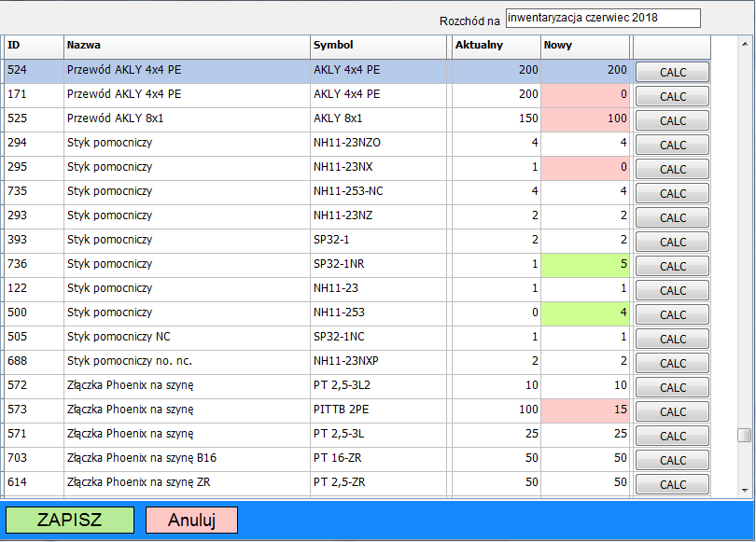Click CALC for row ID 505
Image resolution: width=756 pixels, height=542 pixels.
pos(672,339)
